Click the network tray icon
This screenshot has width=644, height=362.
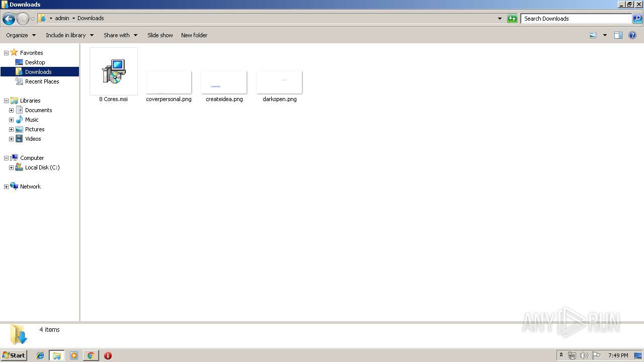572,355
